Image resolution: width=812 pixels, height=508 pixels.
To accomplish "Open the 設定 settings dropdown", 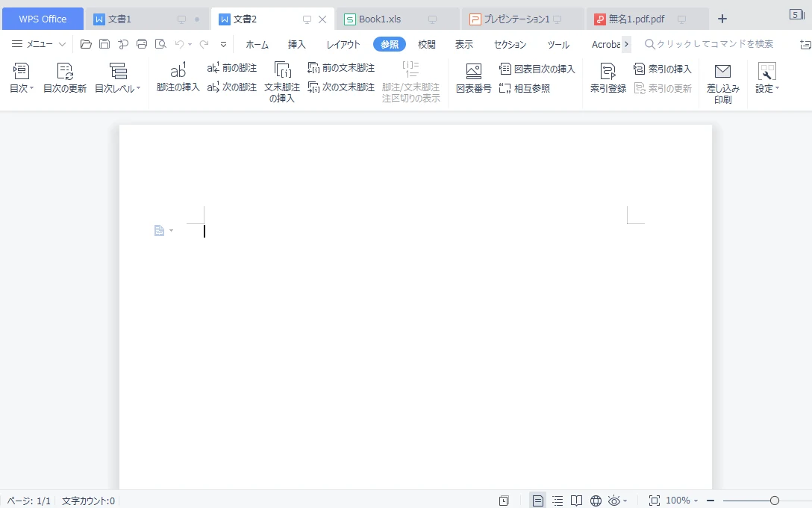I will (767, 78).
